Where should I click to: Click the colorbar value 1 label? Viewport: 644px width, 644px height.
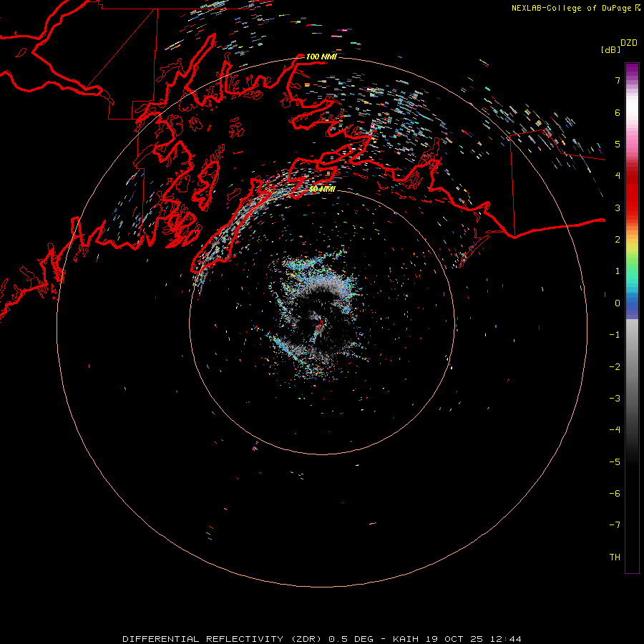[618, 271]
